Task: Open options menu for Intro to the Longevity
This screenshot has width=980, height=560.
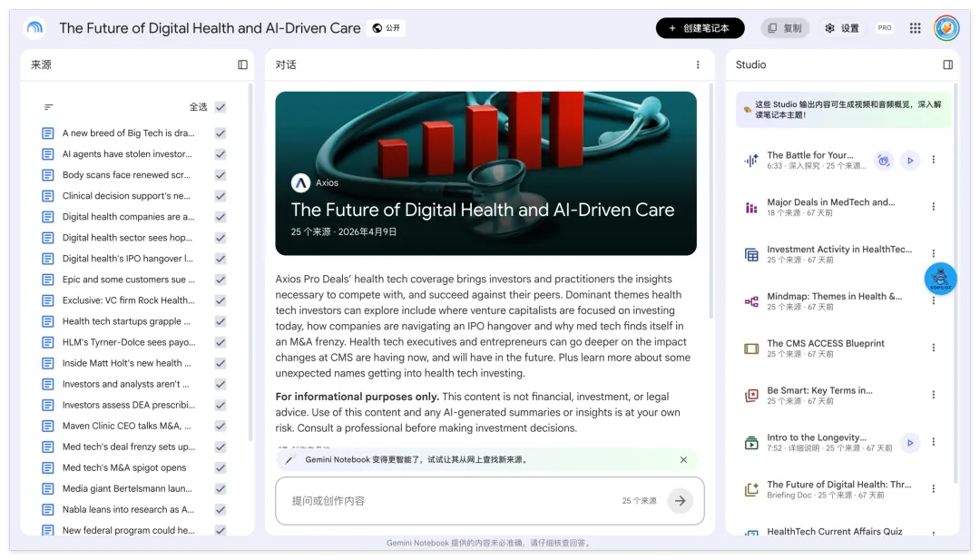Action: pos(933,442)
